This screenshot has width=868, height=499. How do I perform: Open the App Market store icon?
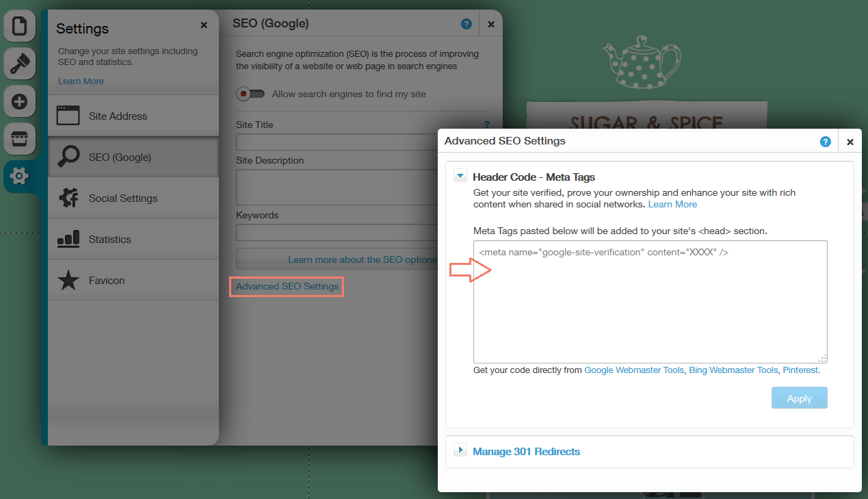pyautogui.click(x=19, y=140)
